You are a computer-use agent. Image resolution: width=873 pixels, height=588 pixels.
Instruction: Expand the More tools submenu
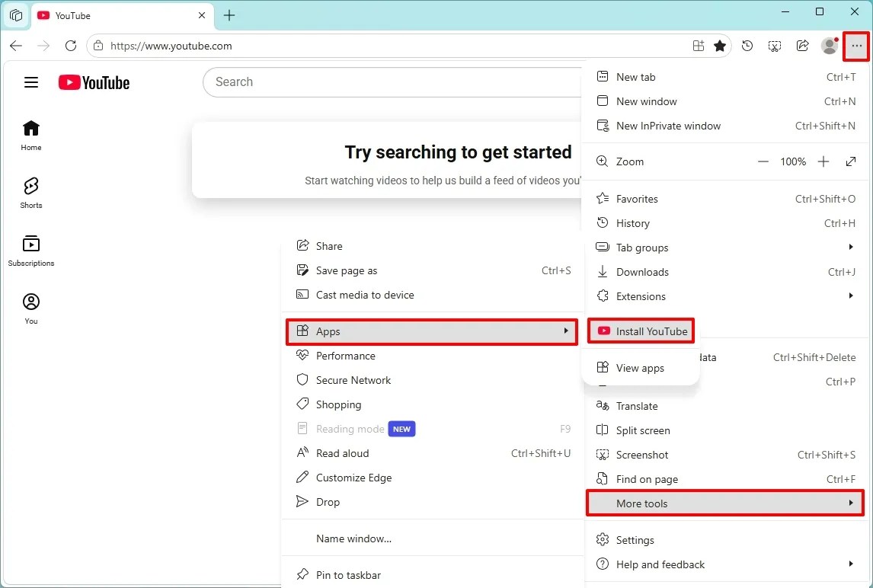tap(725, 503)
